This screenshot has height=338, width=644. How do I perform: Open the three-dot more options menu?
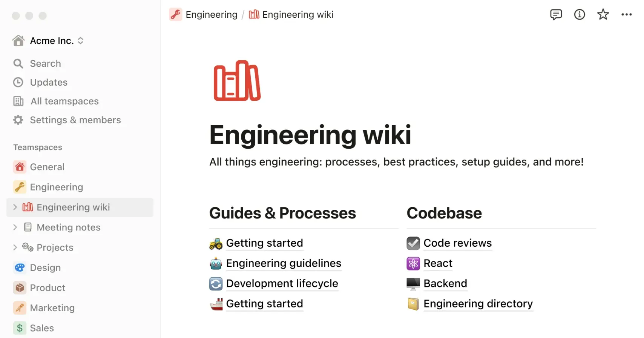tap(626, 15)
